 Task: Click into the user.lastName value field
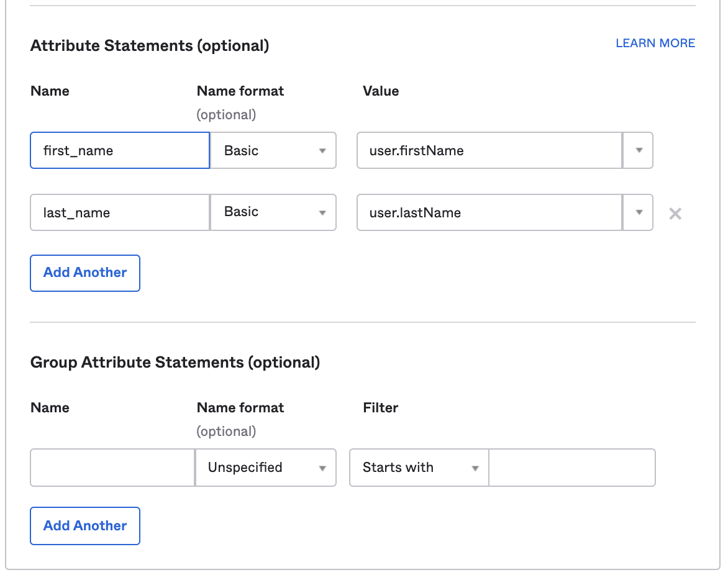[489, 212]
